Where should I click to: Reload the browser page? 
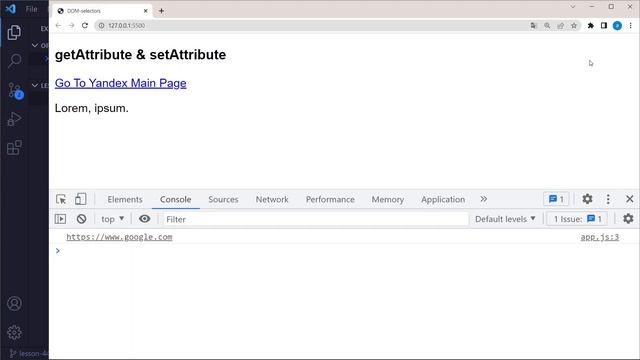85,25
